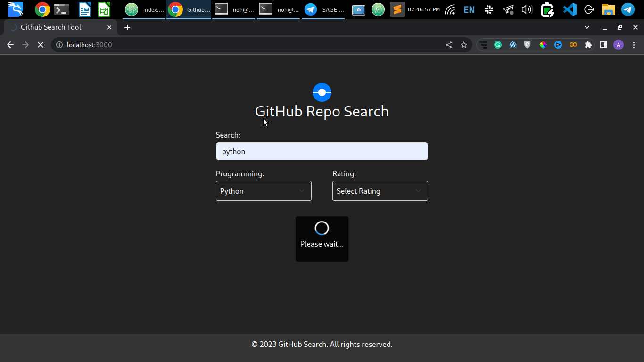The image size is (644, 362).
Task: Expand the Chrome tab search chevron
Action: [x=587, y=27]
